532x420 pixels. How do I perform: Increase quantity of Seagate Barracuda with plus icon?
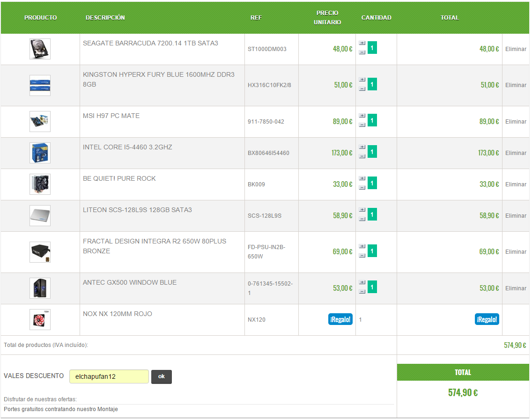(x=362, y=43)
